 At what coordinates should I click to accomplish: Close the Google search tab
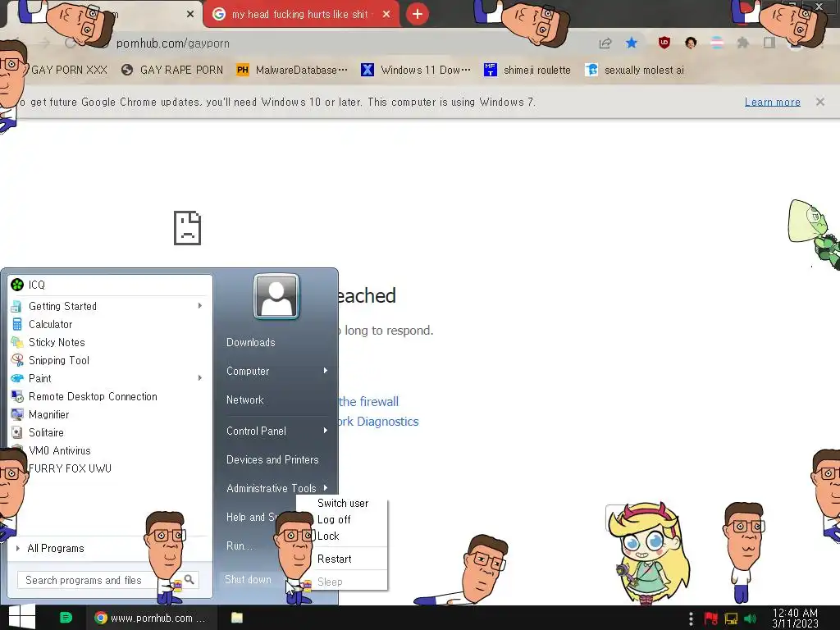click(386, 15)
